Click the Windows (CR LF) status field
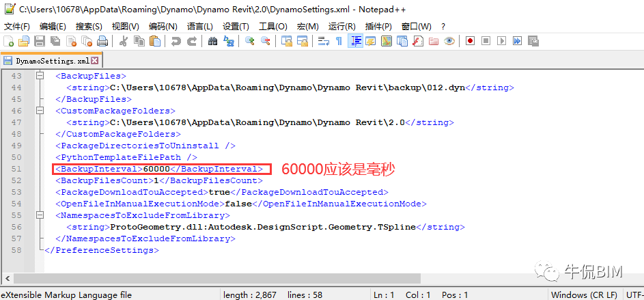 click(x=584, y=295)
